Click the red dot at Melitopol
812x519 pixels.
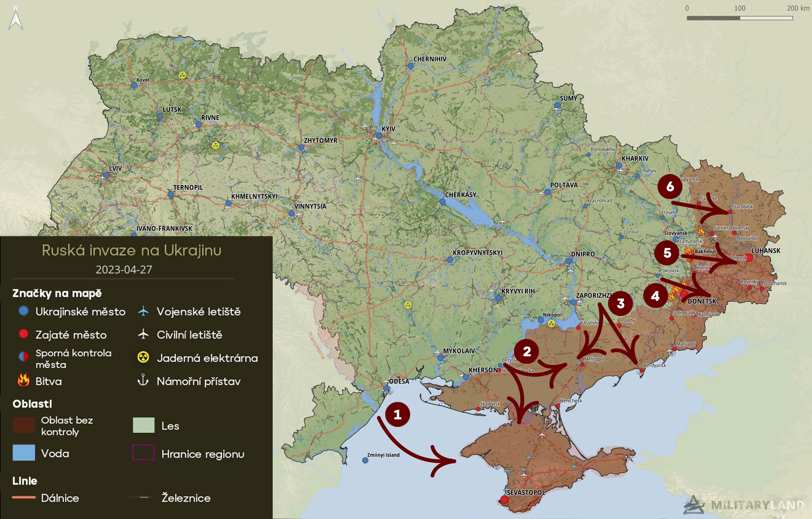coord(582,364)
